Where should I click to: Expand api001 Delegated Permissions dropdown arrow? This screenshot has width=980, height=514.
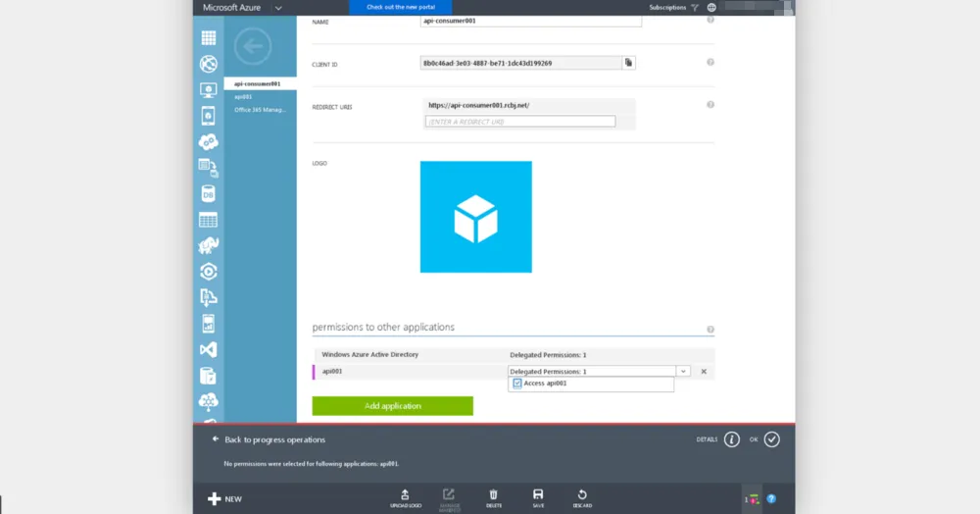tap(683, 372)
